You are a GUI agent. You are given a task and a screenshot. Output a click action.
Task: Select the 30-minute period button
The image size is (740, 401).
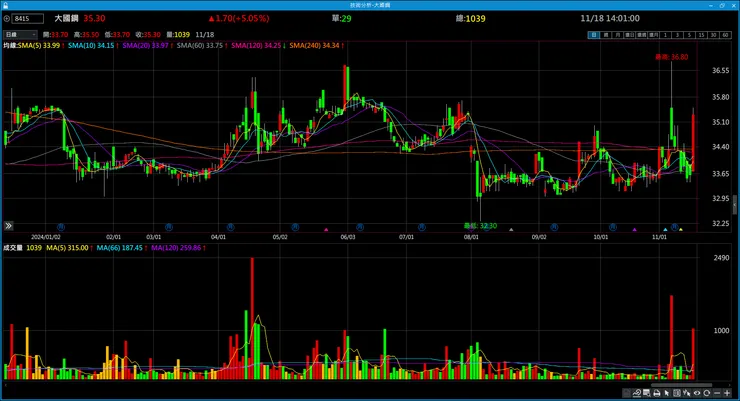click(714, 35)
